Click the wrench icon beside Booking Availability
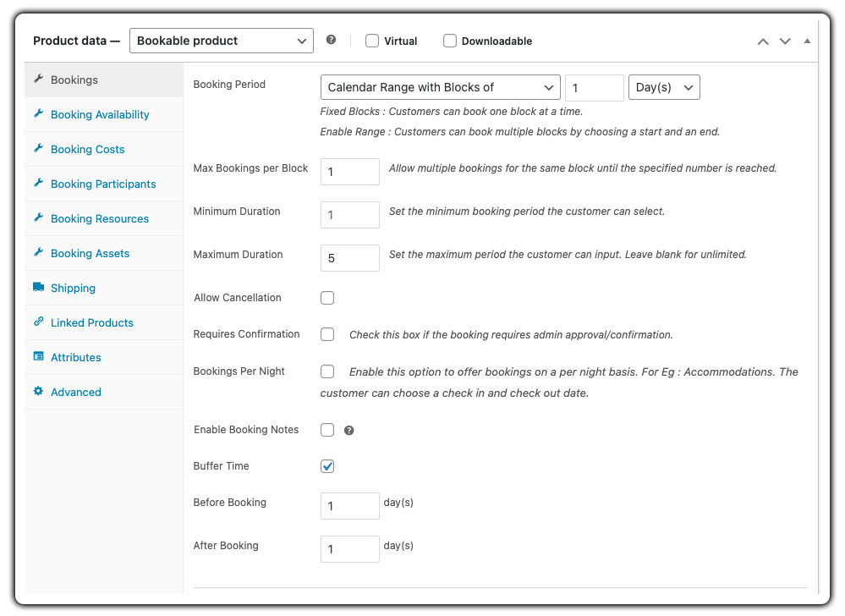The image size is (845, 616). (x=38, y=113)
